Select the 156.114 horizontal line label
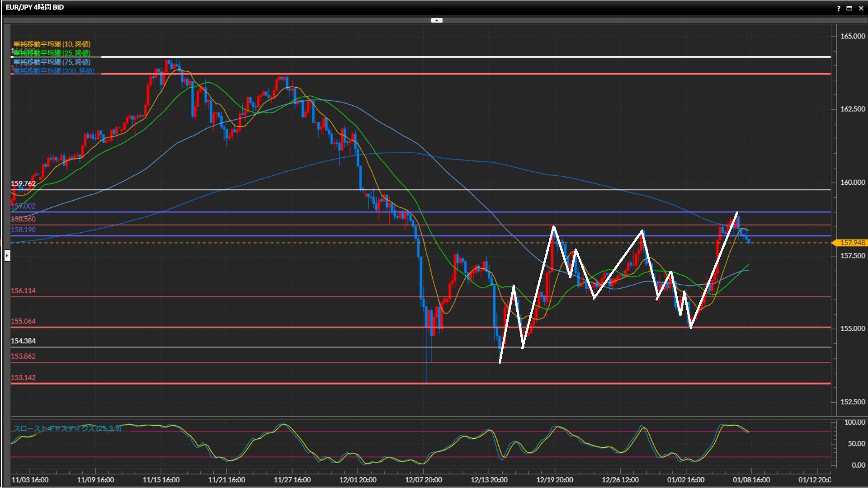Screen dimensions: 868x488 [23, 291]
